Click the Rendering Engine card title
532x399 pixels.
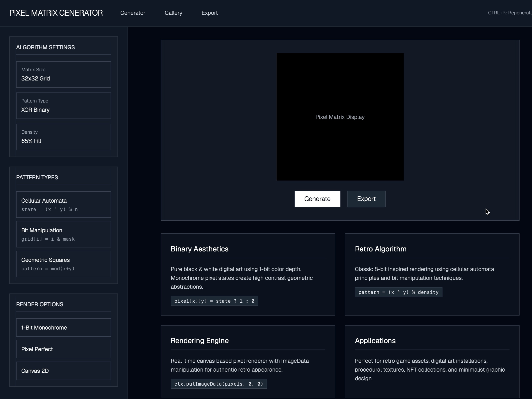pyautogui.click(x=200, y=341)
